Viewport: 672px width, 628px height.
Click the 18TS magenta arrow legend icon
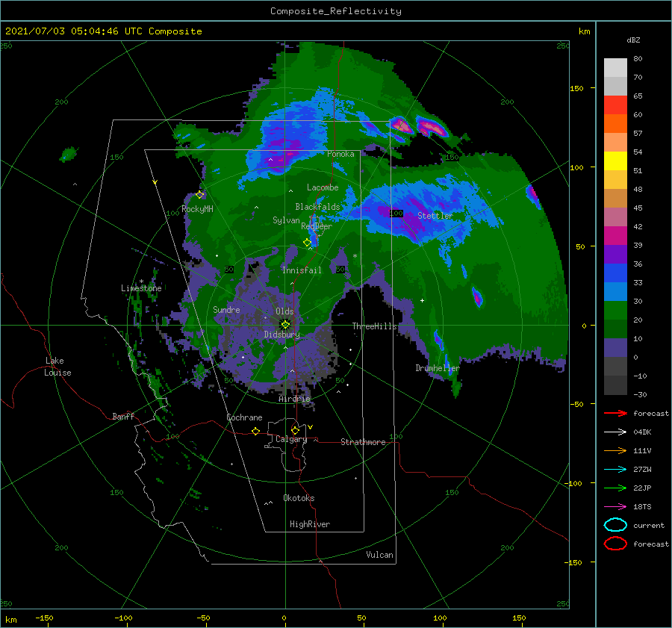[x=615, y=507]
